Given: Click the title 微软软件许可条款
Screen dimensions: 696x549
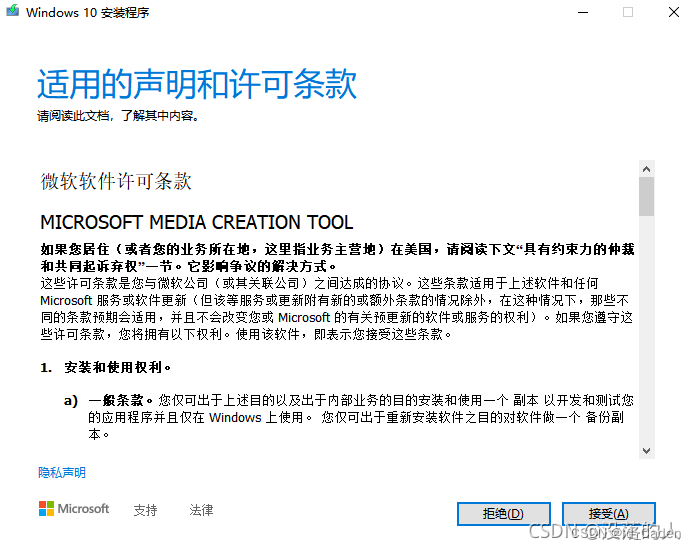Looking at the screenshot, I should point(116,181).
